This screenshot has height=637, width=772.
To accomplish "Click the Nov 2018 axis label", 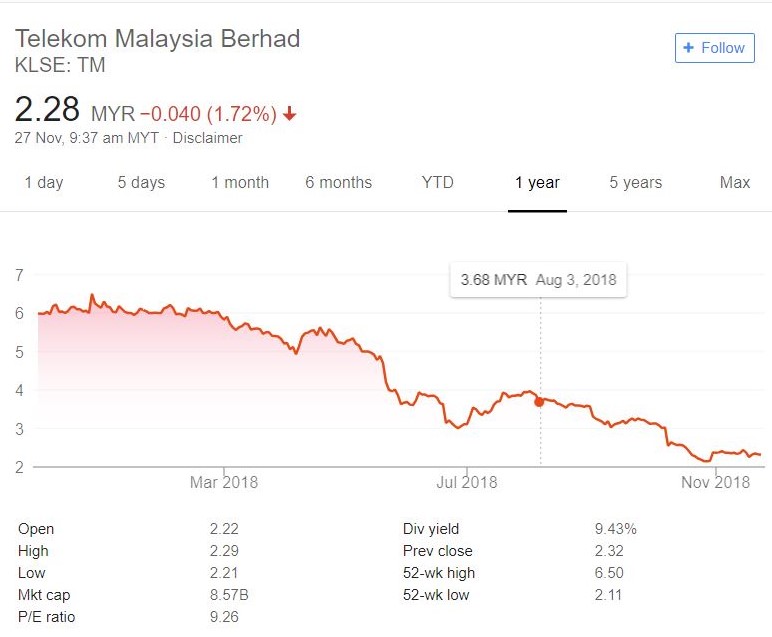I will coord(715,483).
